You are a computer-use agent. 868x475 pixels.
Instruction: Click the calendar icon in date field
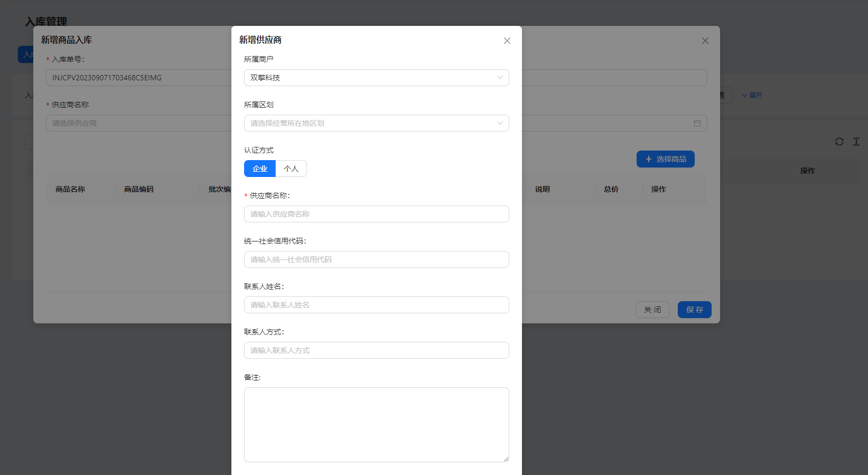point(697,123)
